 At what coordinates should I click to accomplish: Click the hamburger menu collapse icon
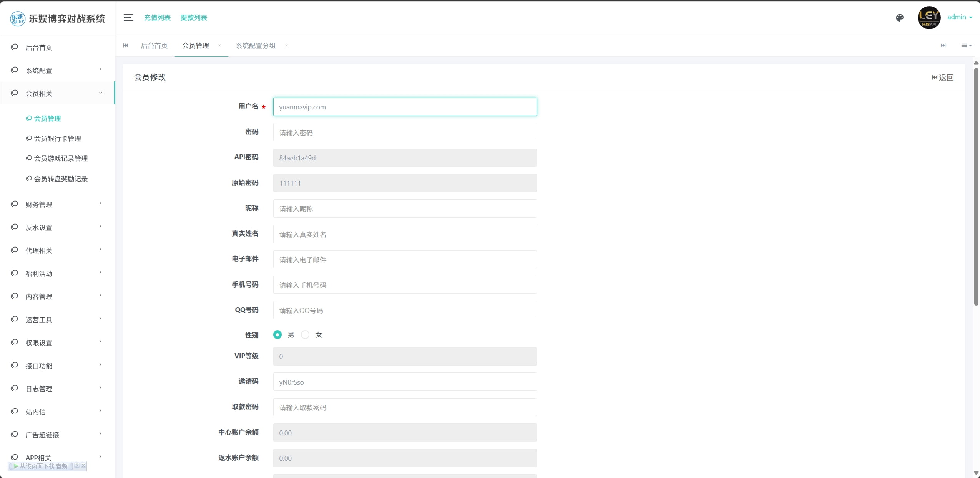click(128, 17)
